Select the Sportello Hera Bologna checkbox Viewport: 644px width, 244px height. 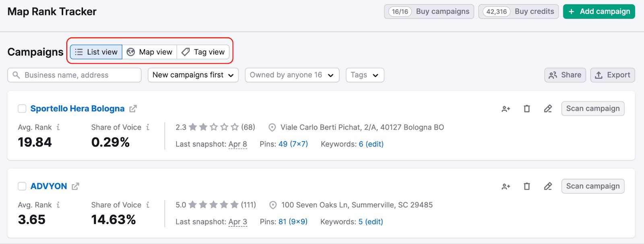[x=22, y=108]
